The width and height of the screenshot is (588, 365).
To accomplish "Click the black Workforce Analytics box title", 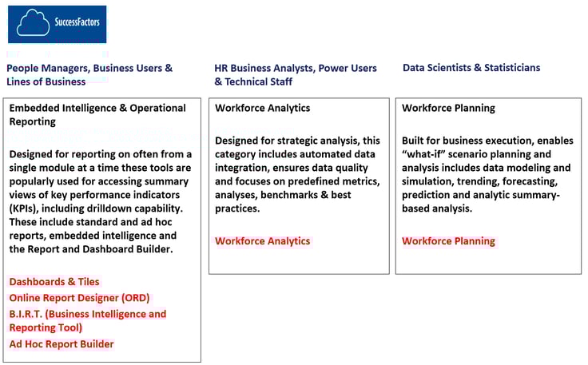I will [263, 108].
